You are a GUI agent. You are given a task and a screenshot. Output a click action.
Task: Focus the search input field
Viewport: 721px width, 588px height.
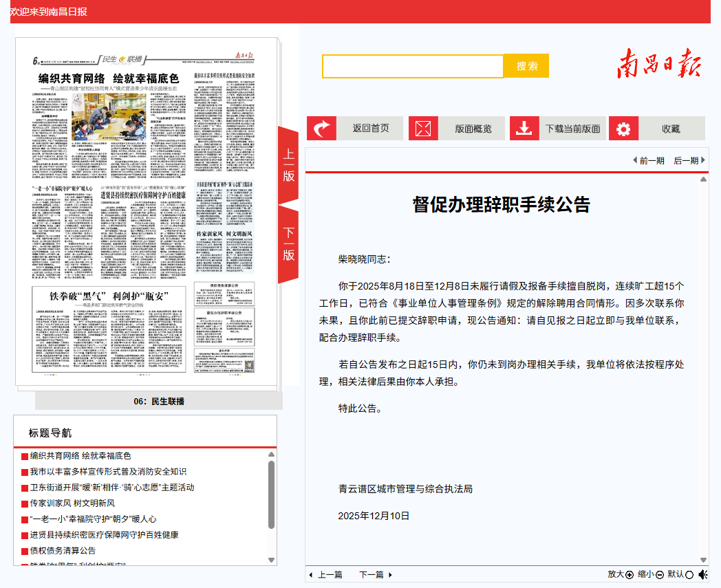[x=413, y=66]
